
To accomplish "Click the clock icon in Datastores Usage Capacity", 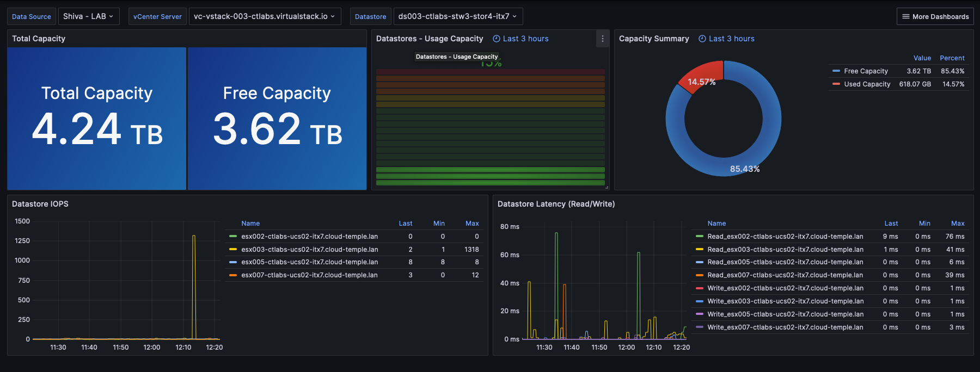I will click(x=496, y=39).
